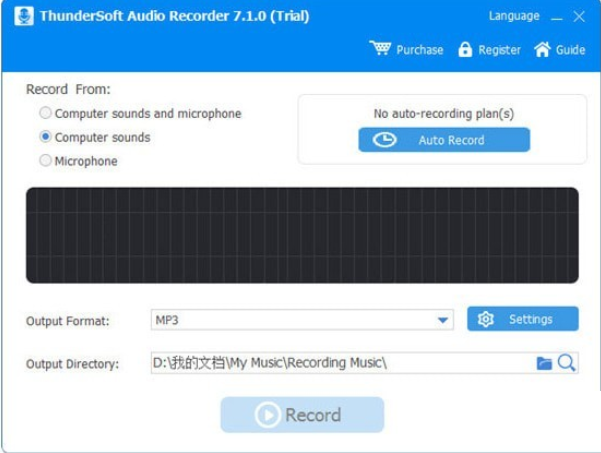Viewport: 601px width, 453px height.
Task: Open output directory with magnifier icon
Action: click(x=567, y=363)
